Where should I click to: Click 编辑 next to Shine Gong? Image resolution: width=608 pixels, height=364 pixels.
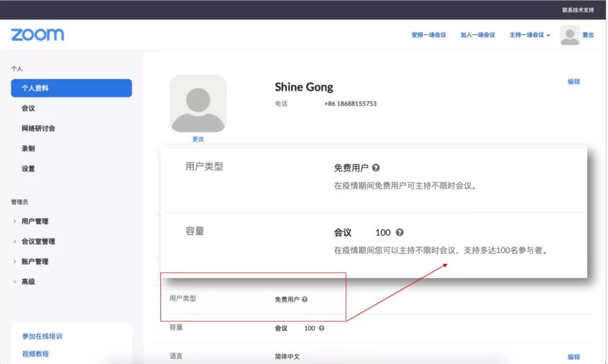[574, 82]
